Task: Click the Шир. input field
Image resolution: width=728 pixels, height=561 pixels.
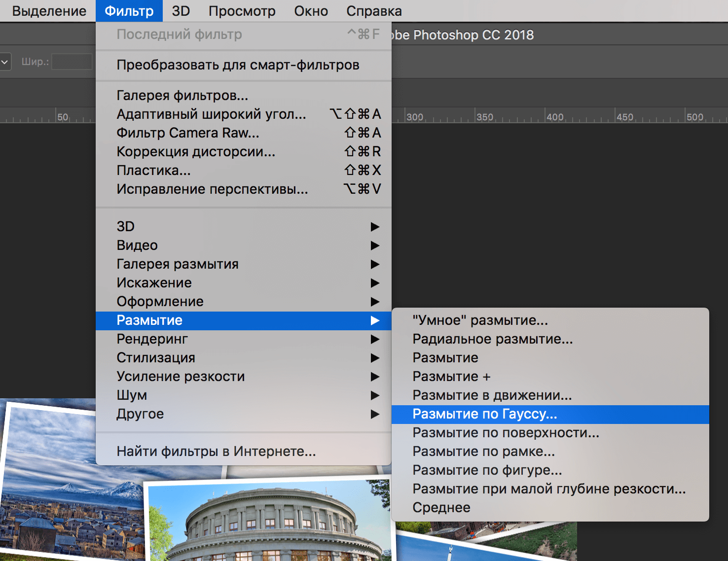Action: [x=72, y=61]
